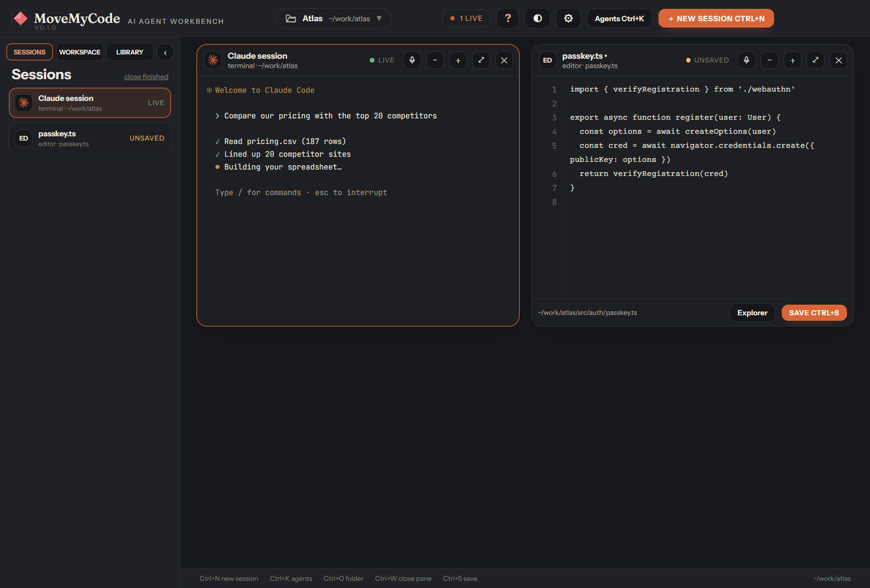This screenshot has width=870, height=588.
Task: Click the LIVE indicator in Claude session pane
Action: (382, 60)
